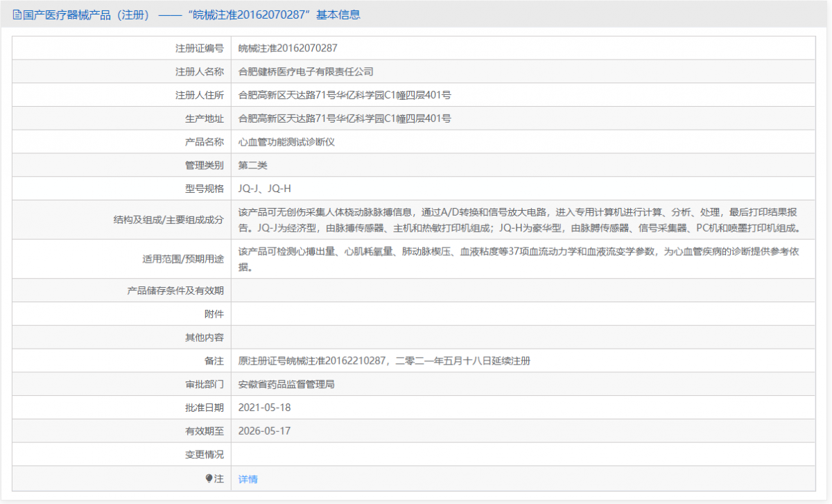Viewport: 832px width, 504px height.
Task: Select expiry date 2026-05-17
Action: [x=264, y=431]
